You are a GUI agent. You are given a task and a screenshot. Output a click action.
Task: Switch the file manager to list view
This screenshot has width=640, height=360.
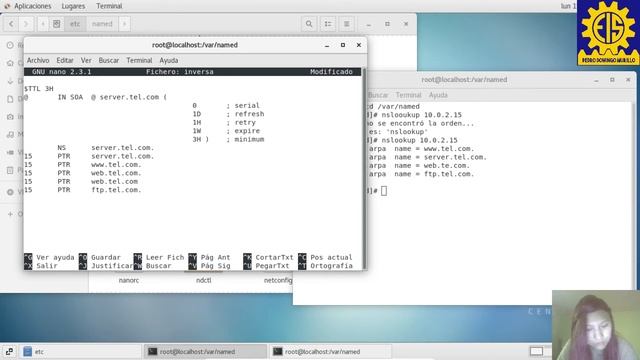(328, 24)
